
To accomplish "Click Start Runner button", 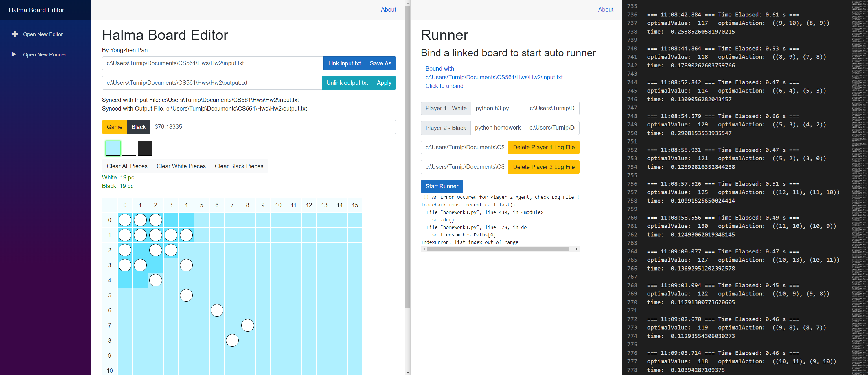I will [442, 186].
